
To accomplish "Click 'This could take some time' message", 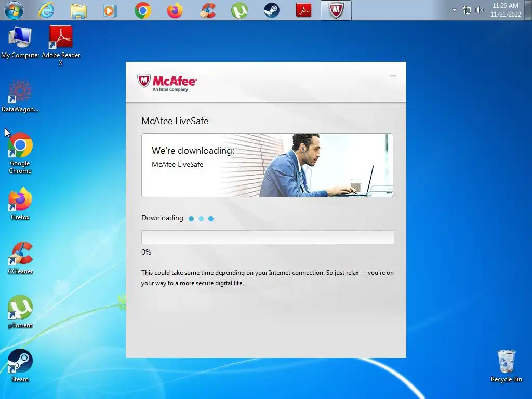I will [x=268, y=278].
